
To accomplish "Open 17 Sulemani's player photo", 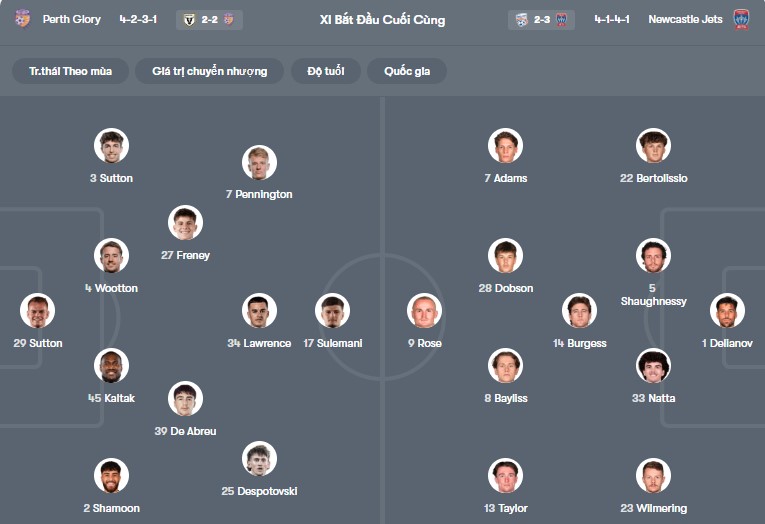I will tap(332, 311).
